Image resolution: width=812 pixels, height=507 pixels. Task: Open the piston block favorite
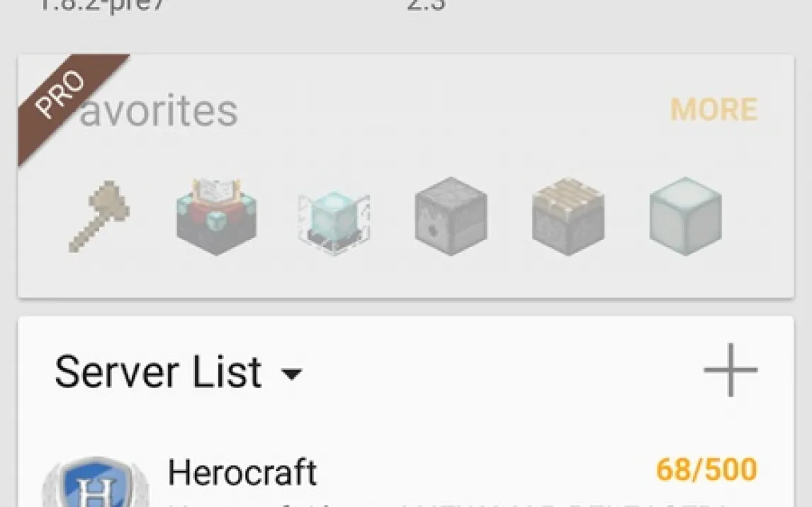point(568,216)
